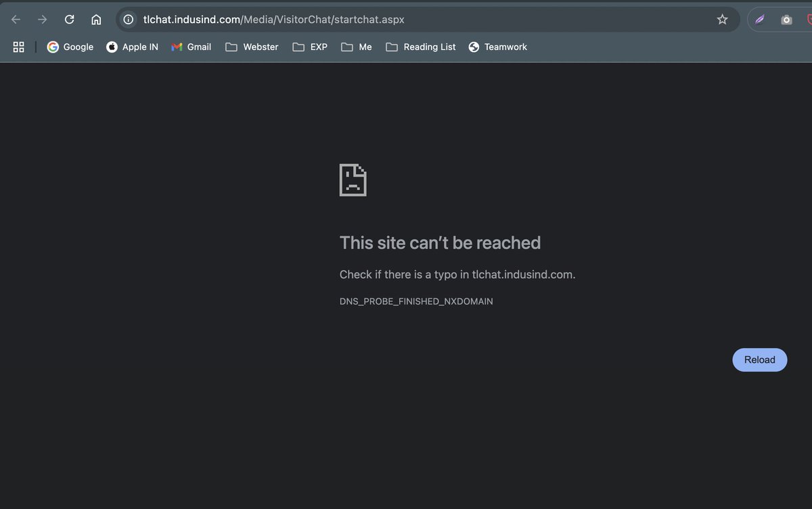Screen dimensions: 812x509
Task: Reload page using toolbar refresh icon
Action: point(69,20)
